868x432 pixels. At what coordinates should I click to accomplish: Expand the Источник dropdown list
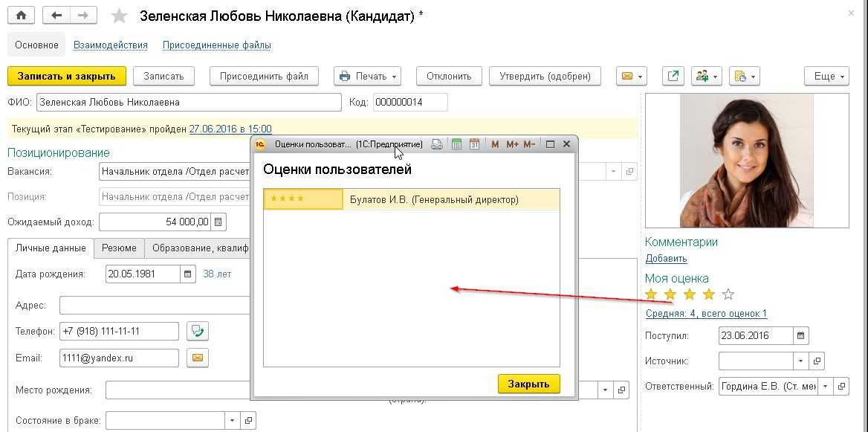coord(800,361)
